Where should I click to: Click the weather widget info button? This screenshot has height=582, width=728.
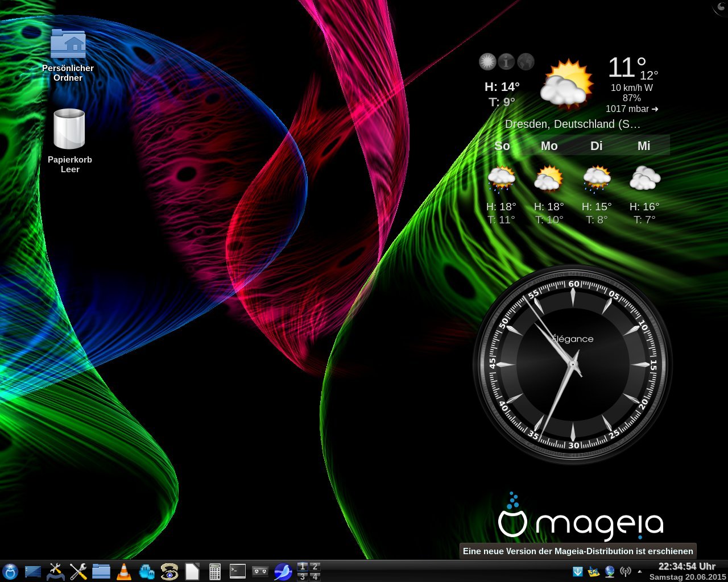[506, 61]
